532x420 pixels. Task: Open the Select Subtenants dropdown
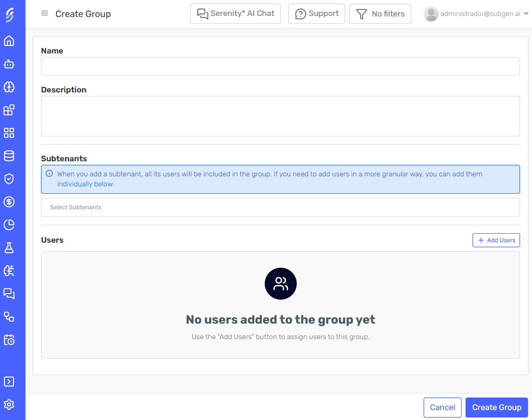click(280, 207)
